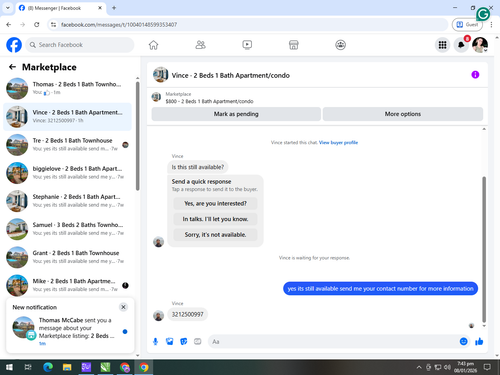Click the Search Facebook field
Viewport: 500px width, 375px height.
[x=80, y=45]
